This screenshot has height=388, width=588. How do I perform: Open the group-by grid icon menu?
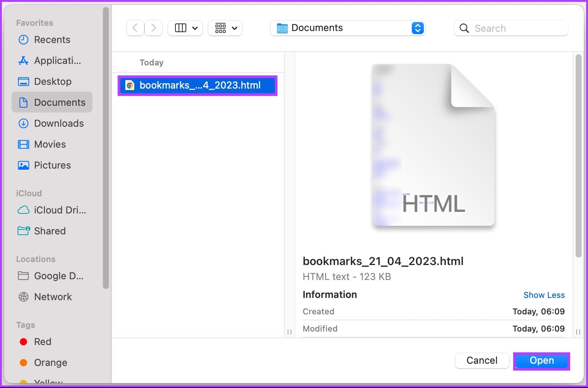tap(225, 28)
